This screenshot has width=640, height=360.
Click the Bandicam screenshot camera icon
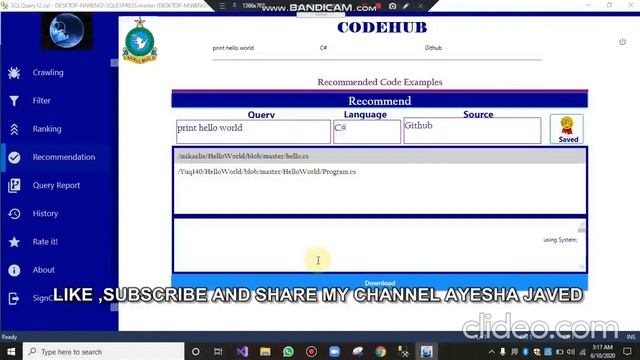(392, 6)
